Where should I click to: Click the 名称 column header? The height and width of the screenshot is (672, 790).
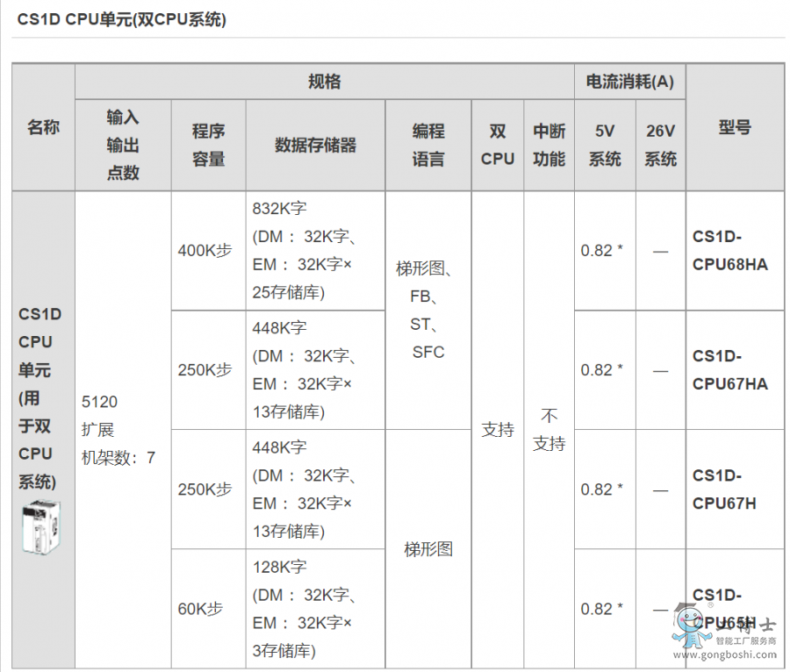tap(43, 127)
